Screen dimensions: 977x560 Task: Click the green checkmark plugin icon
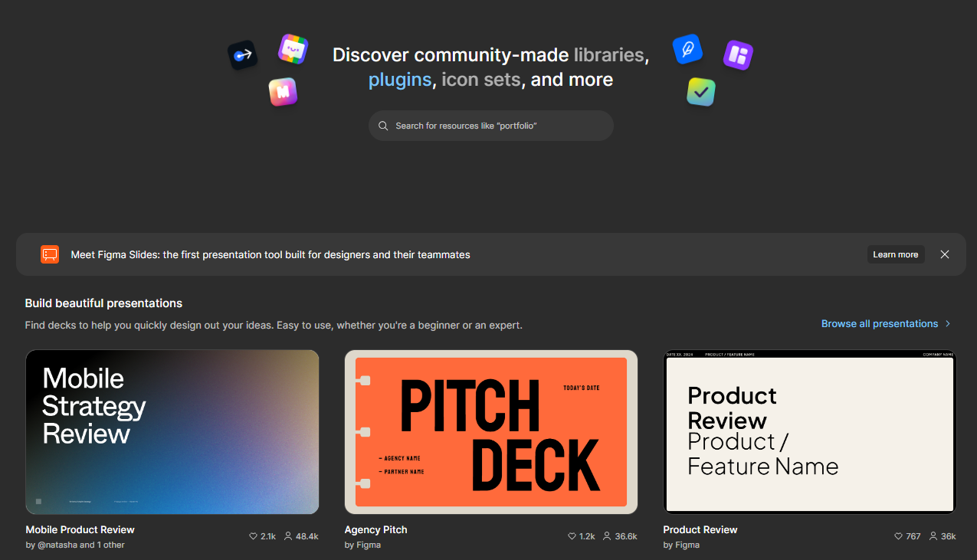700,92
